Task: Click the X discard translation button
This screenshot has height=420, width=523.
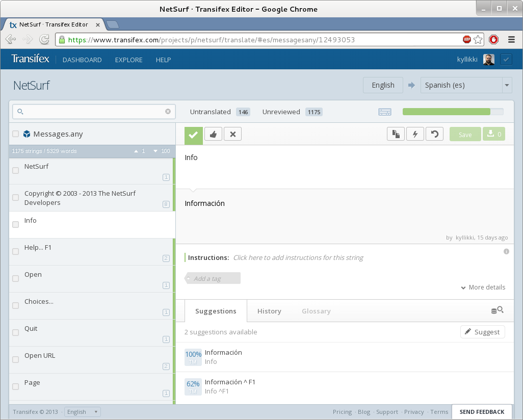Action: (x=233, y=134)
